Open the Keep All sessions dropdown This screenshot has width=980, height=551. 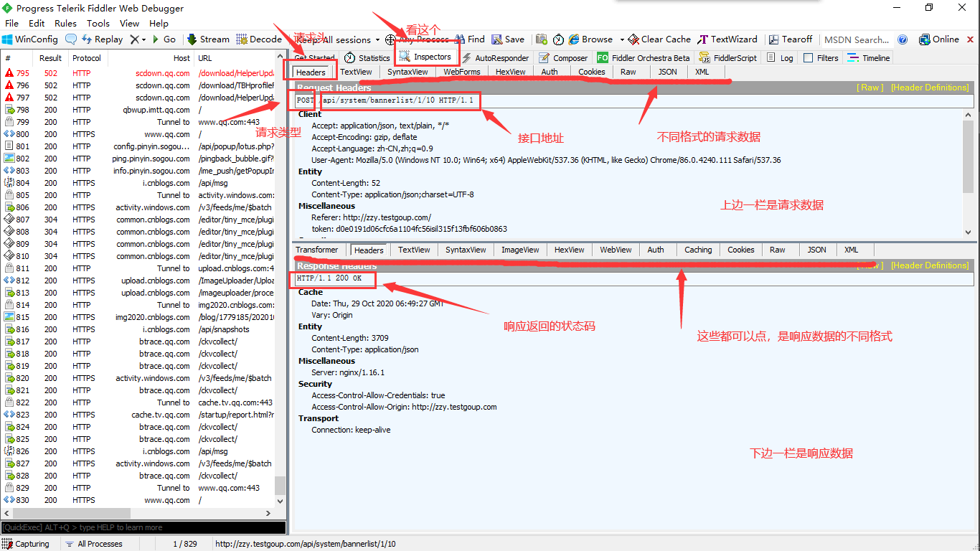(x=338, y=39)
